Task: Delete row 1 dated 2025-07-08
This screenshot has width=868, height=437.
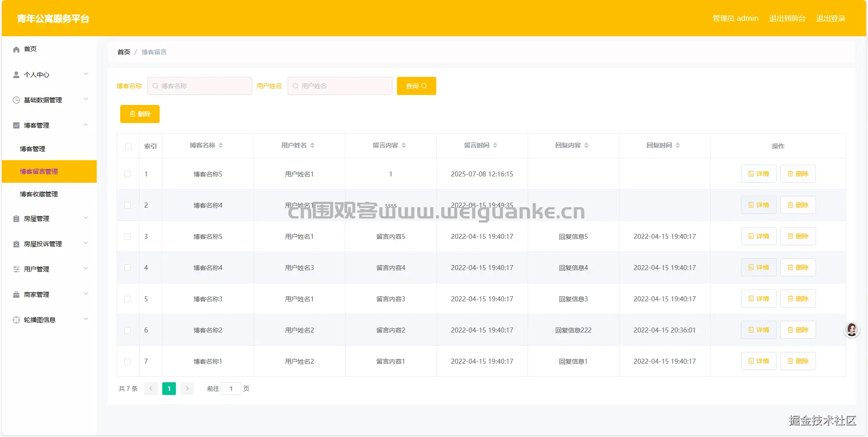Action: point(798,174)
